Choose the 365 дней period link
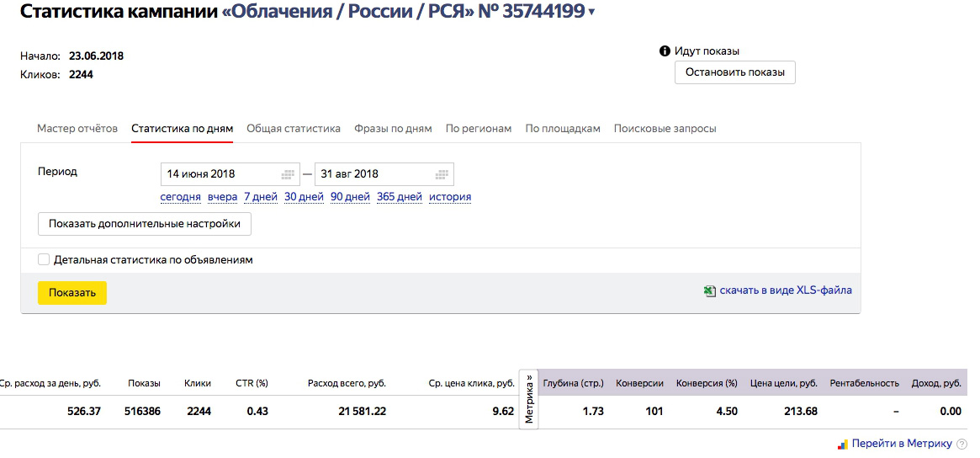This screenshot has height=458, width=980. click(x=400, y=197)
